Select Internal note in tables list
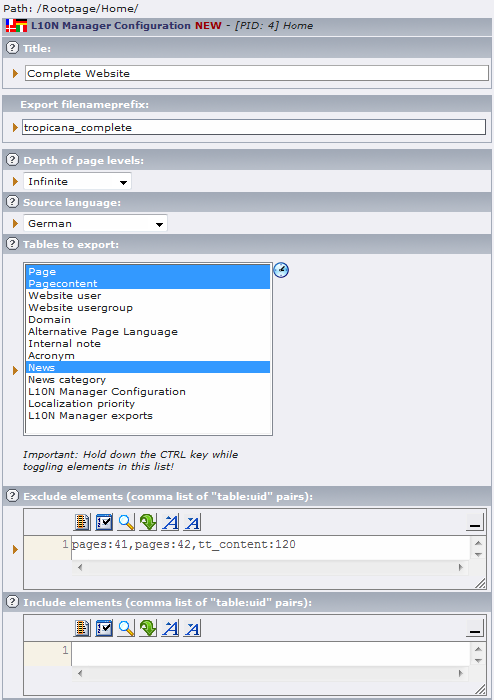 [x=148, y=343]
